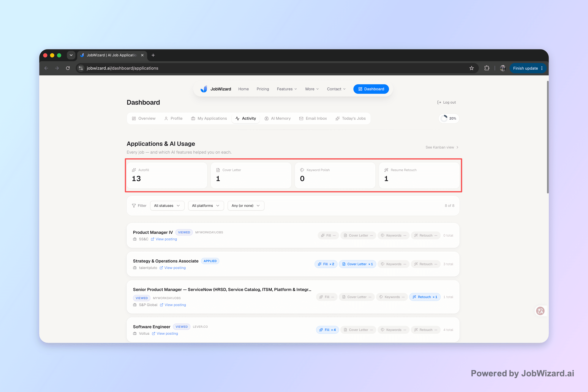Viewport: 588px width, 392px height.
Task: Open the Chrome three-dot menu
Action: pos(542,68)
